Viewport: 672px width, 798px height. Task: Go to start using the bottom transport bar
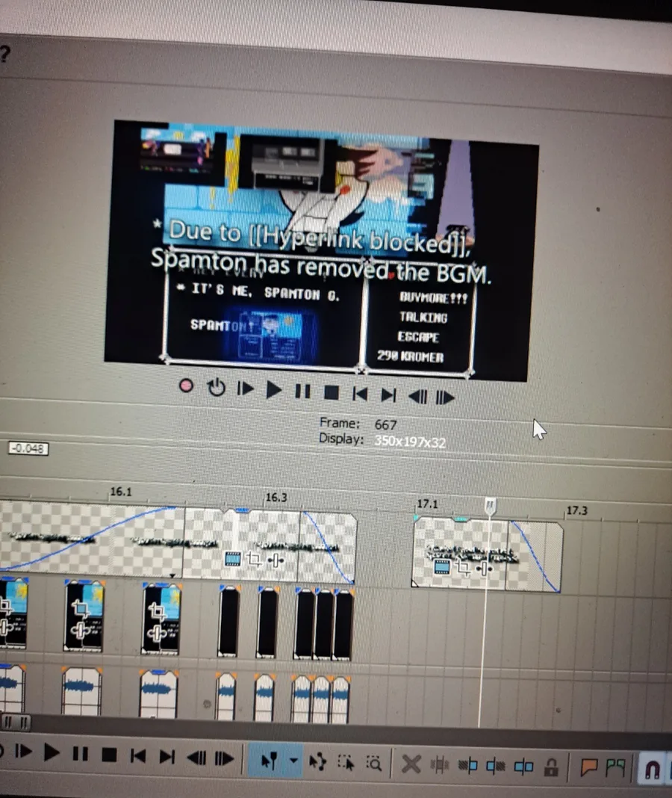pos(138,755)
